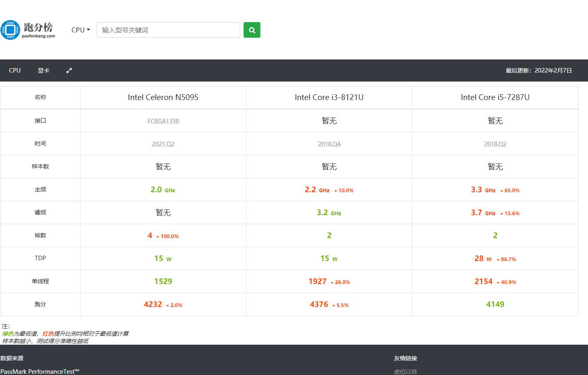The width and height of the screenshot is (588, 375).
Task: Open Intel Core i5-7287U column header
Action: click(495, 97)
